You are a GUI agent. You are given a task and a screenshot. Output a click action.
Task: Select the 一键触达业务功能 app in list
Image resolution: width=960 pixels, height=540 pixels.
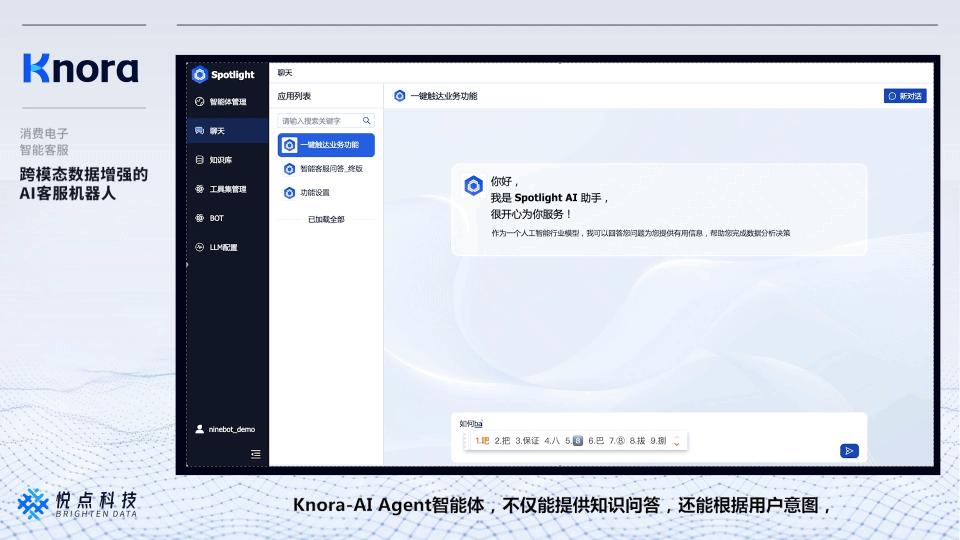pyautogui.click(x=326, y=145)
